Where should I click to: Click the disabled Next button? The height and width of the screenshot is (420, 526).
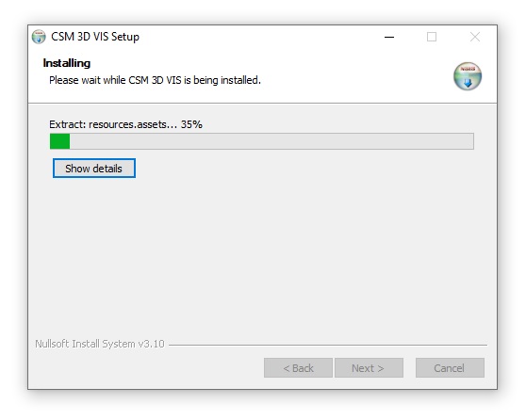(x=369, y=368)
